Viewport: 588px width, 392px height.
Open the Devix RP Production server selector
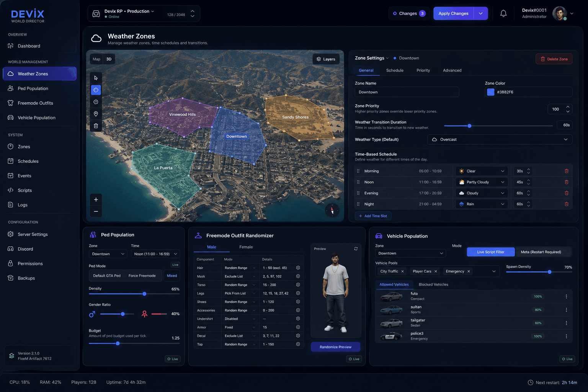coord(144,14)
